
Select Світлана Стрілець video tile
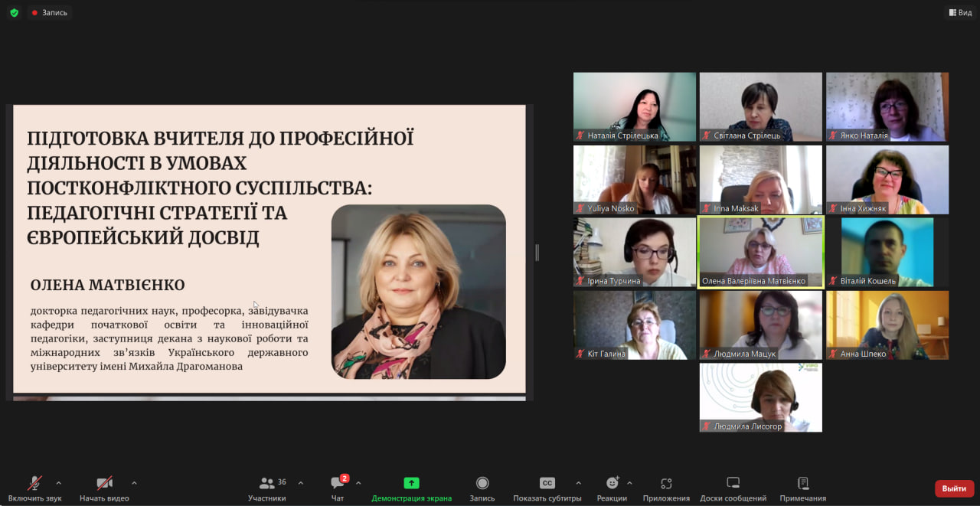pos(761,107)
